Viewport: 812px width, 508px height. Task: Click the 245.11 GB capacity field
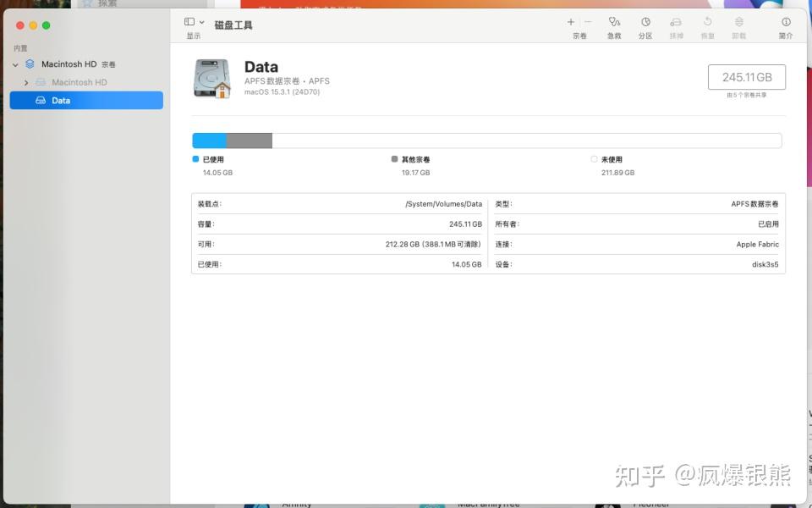746,77
